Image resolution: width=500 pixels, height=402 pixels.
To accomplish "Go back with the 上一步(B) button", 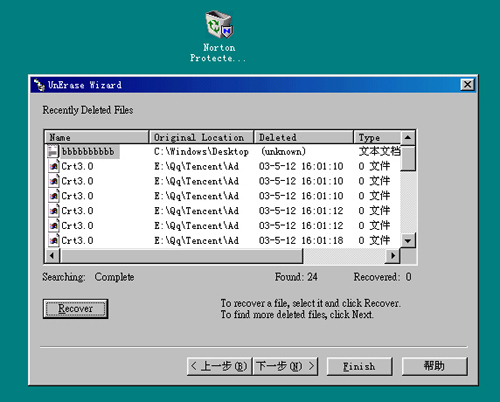I will [219, 366].
